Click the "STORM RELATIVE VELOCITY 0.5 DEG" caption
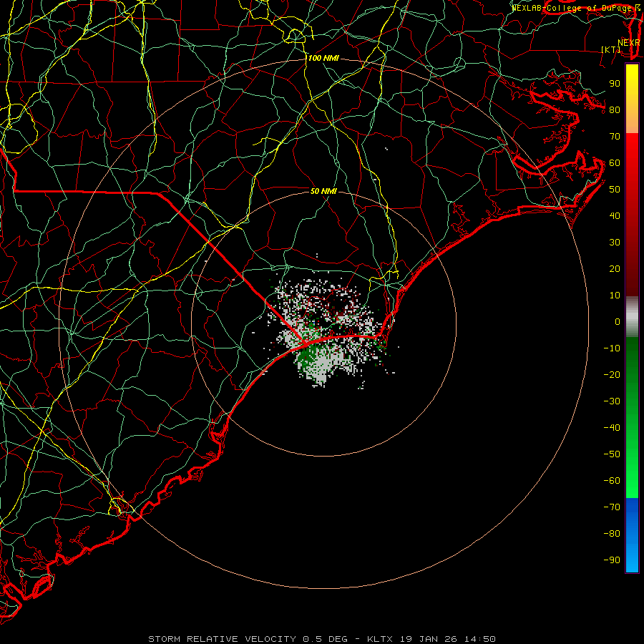Image resolution: width=644 pixels, height=644 pixels. coord(248,639)
